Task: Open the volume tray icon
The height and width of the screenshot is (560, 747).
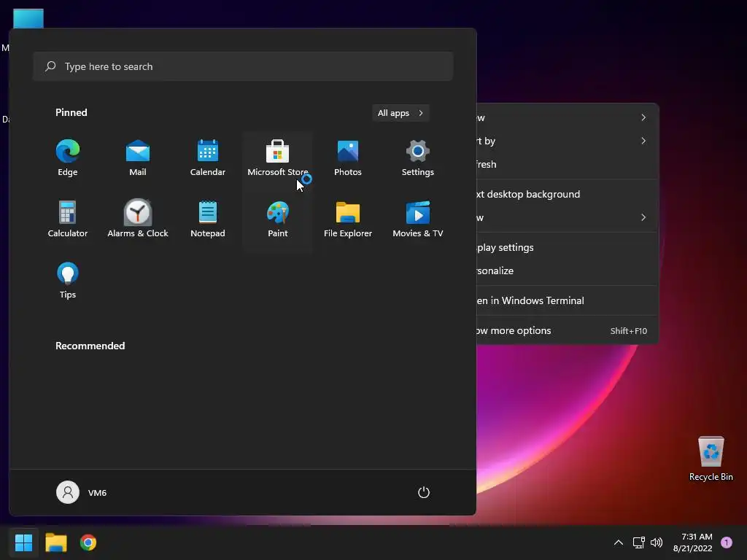Action: 657,542
